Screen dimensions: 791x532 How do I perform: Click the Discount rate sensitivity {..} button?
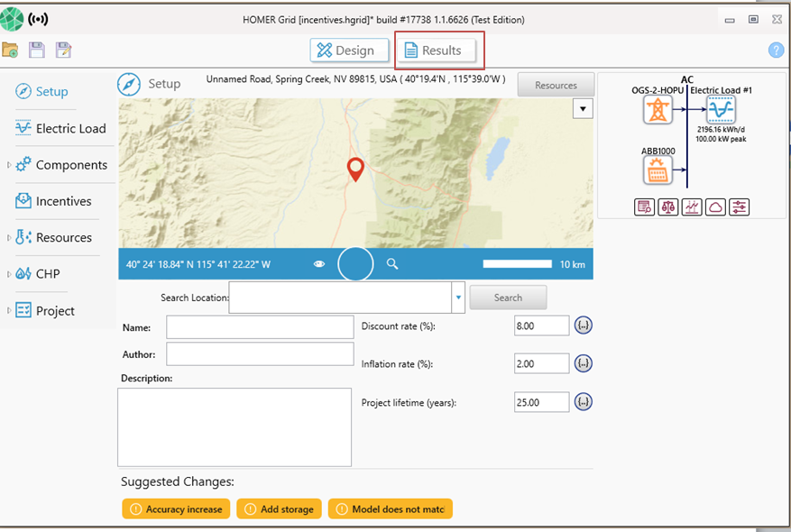coord(584,326)
